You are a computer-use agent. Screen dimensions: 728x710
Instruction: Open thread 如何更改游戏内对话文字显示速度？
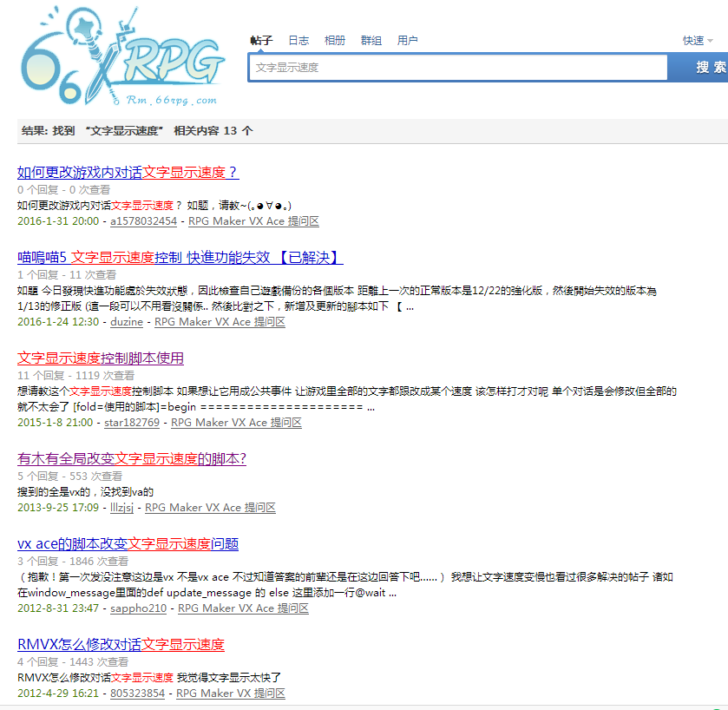coord(128,172)
